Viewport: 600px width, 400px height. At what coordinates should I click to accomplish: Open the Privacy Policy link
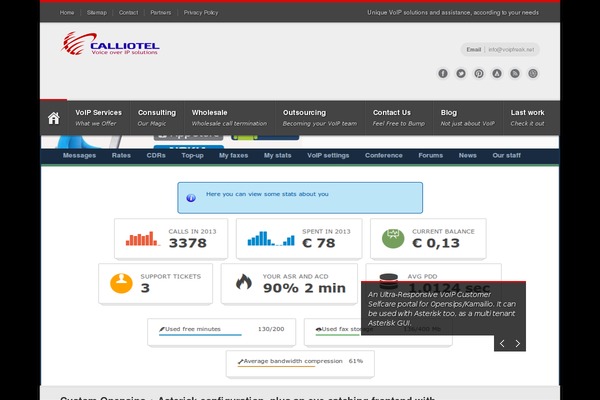[x=201, y=13]
